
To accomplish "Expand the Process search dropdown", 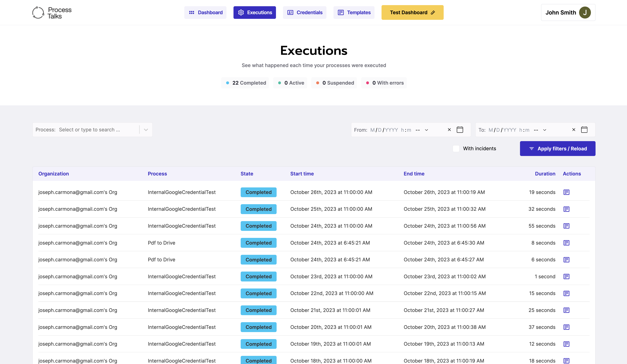I will point(146,130).
